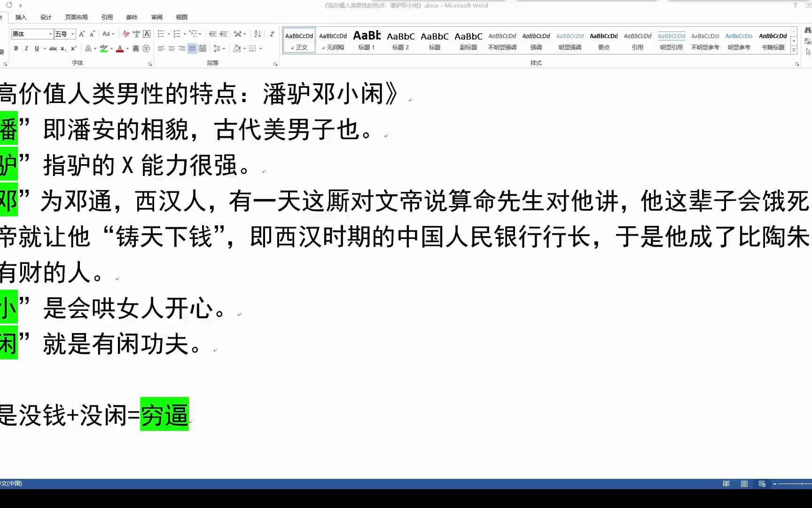The height and width of the screenshot is (508, 812).
Task: Align text left
Action: [x=161, y=48]
